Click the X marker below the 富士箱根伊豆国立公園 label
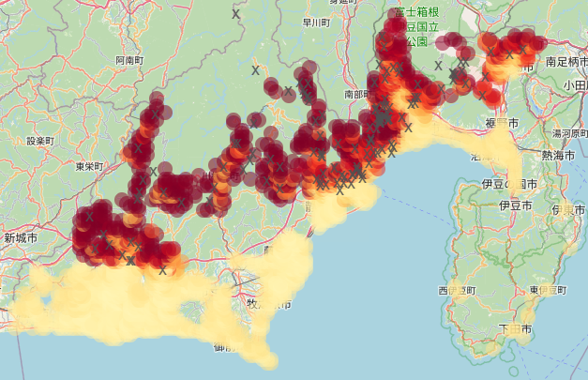Viewport: 588px width, 380px height. click(438, 65)
